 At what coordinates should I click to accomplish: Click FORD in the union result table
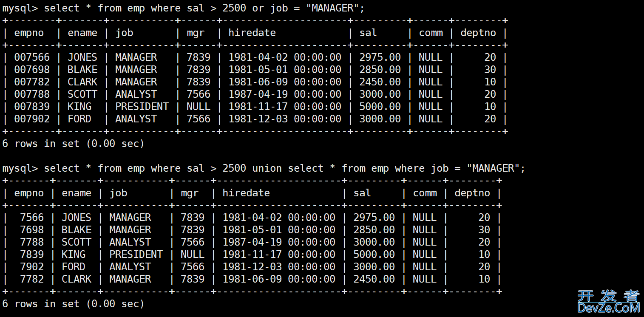pos(74,267)
